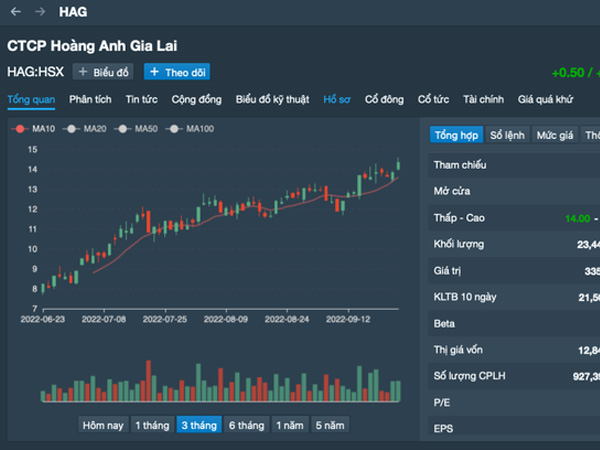Click the CTCP Hoàng Anh Gia Lai title
The height and width of the screenshot is (450, 600).
pos(92,46)
